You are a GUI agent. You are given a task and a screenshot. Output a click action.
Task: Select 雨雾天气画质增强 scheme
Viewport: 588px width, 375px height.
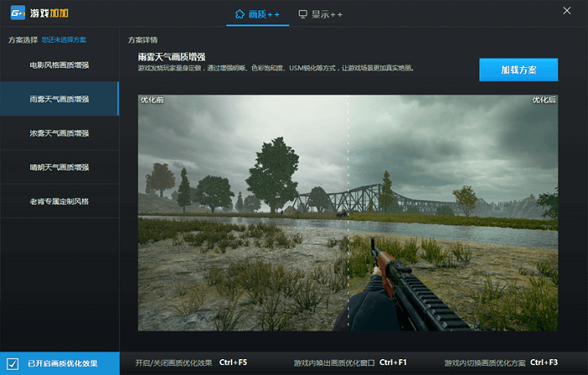pos(60,99)
